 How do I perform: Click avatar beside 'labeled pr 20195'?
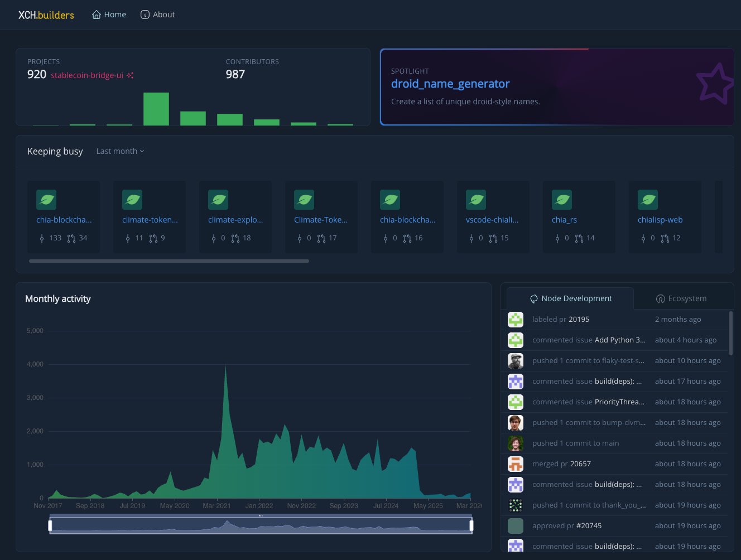(x=516, y=320)
